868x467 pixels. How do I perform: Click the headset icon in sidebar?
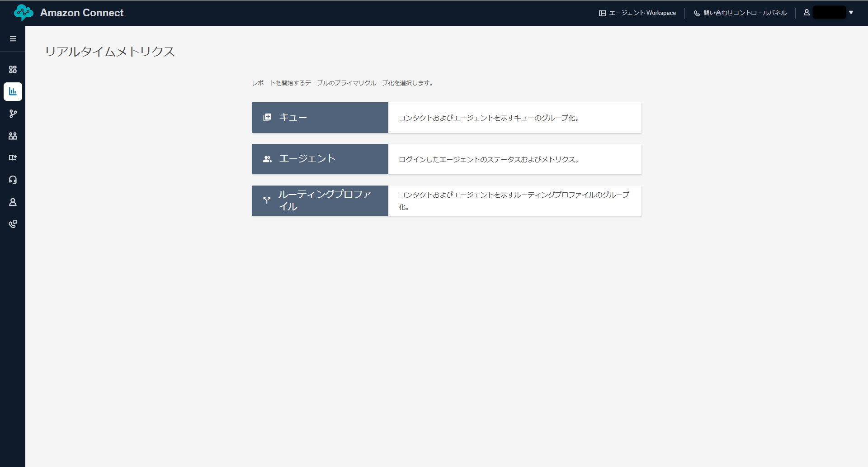coord(13,180)
